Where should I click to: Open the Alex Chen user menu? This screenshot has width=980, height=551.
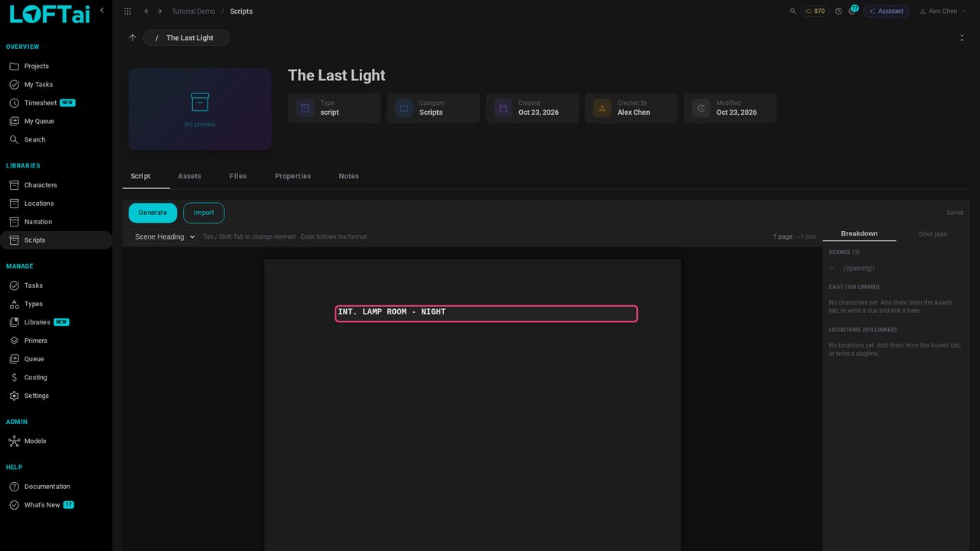[938, 11]
